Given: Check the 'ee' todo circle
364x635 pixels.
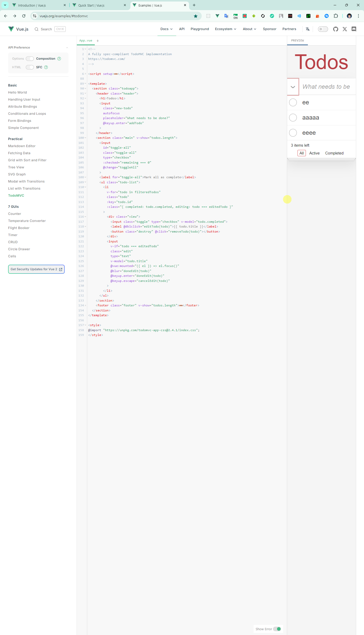Looking at the screenshot, I should coord(293,103).
